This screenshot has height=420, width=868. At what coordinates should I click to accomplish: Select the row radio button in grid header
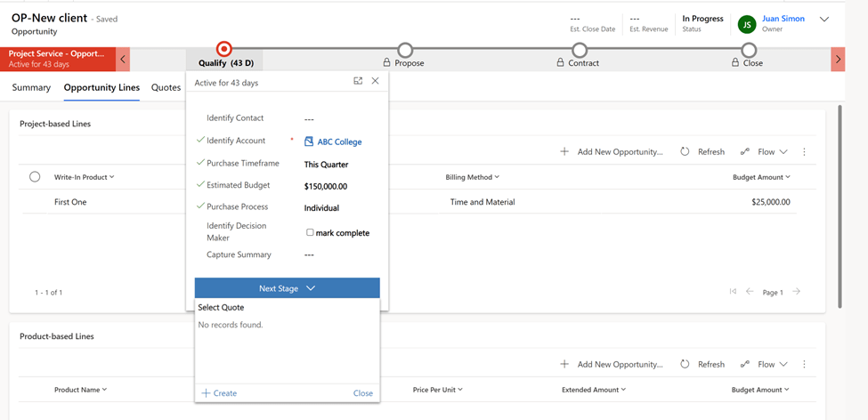click(35, 177)
